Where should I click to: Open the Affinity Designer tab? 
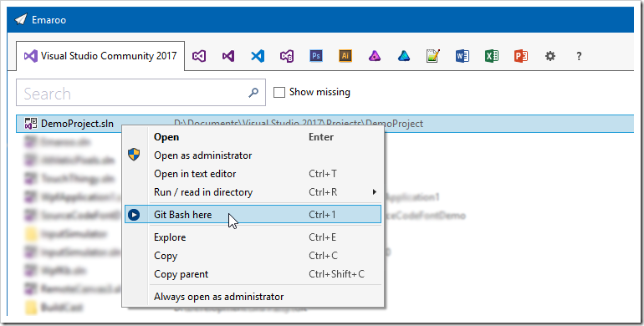point(404,56)
